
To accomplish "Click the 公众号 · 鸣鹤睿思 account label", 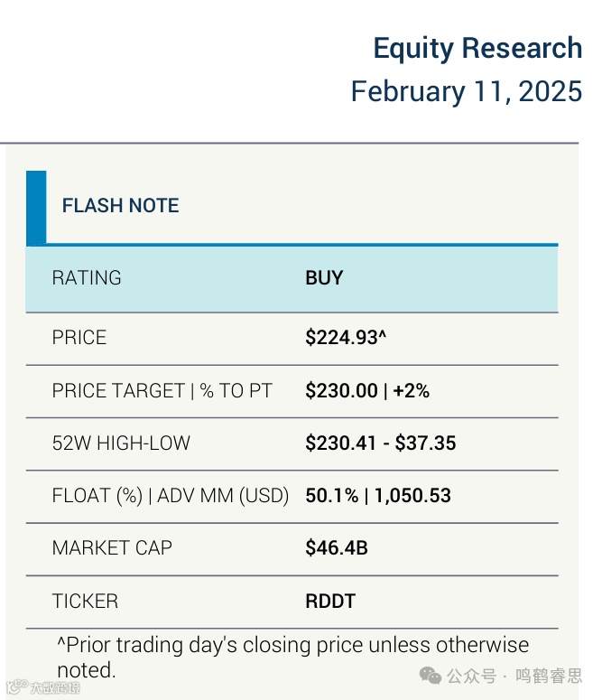I will coord(514,676).
